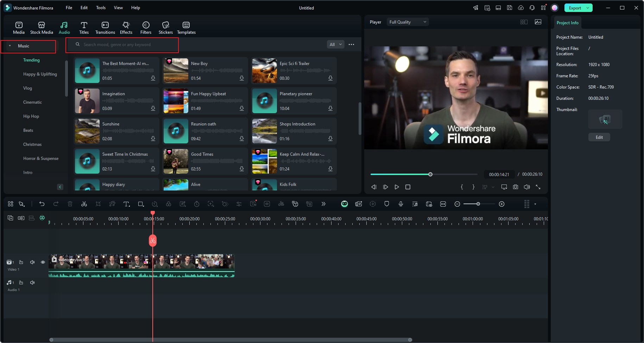Expand more timeline tools chevron
644x343 pixels.
point(323,204)
